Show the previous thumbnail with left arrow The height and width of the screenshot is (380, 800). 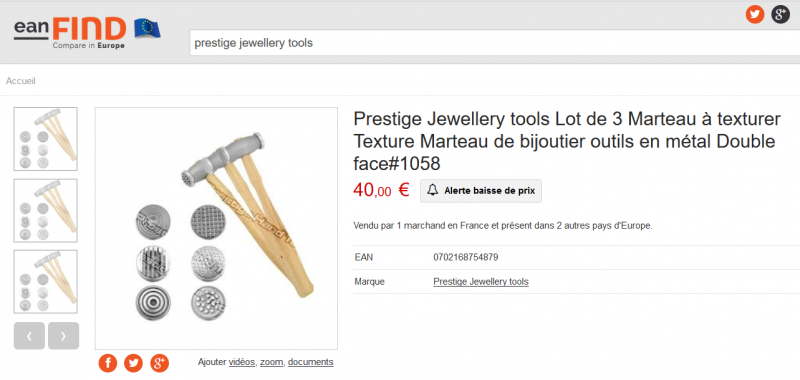(x=29, y=336)
